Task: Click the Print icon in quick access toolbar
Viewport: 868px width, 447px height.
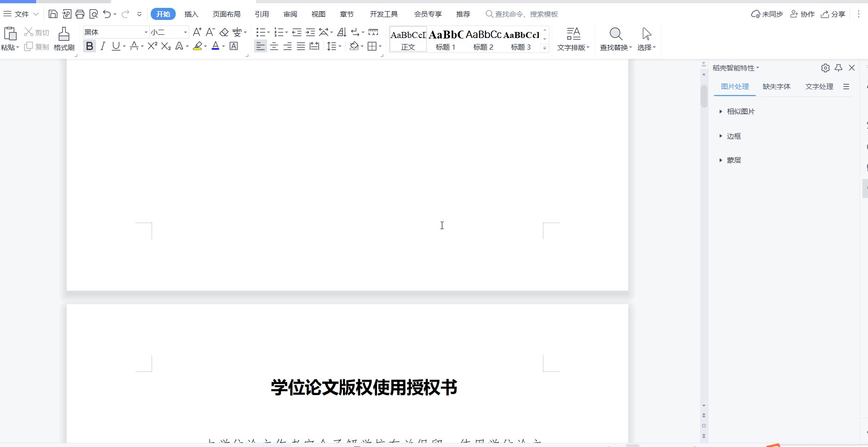Action: [x=80, y=14]
